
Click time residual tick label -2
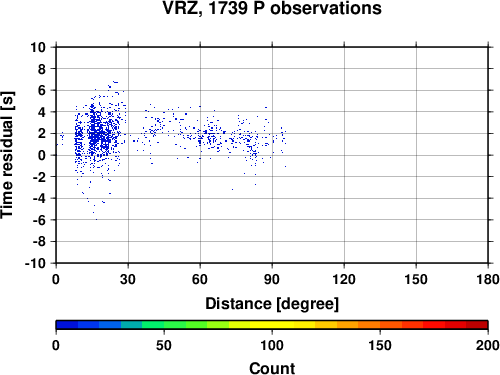click(39, 177)
